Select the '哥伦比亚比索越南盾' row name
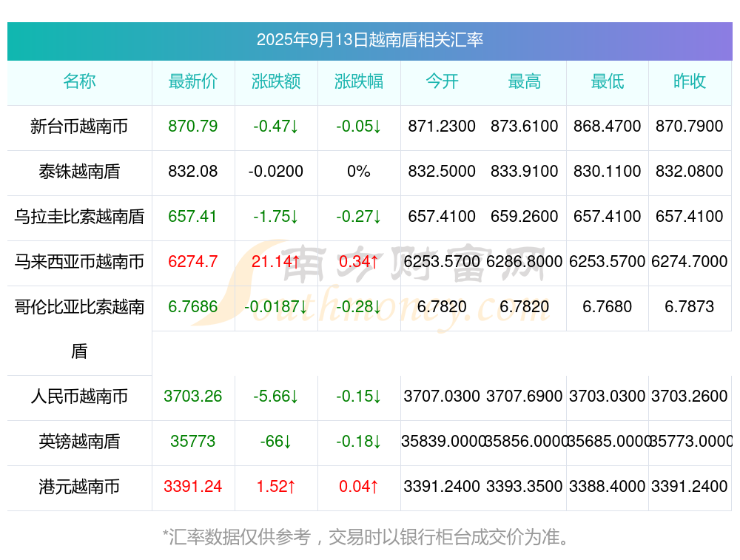Viewport: 740px width, 560px height. point(79,329)
